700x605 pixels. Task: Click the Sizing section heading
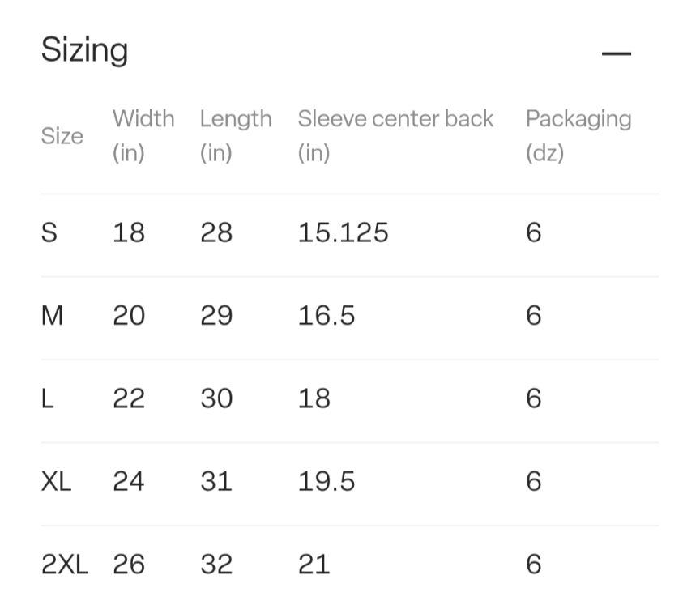click(84, 50)
